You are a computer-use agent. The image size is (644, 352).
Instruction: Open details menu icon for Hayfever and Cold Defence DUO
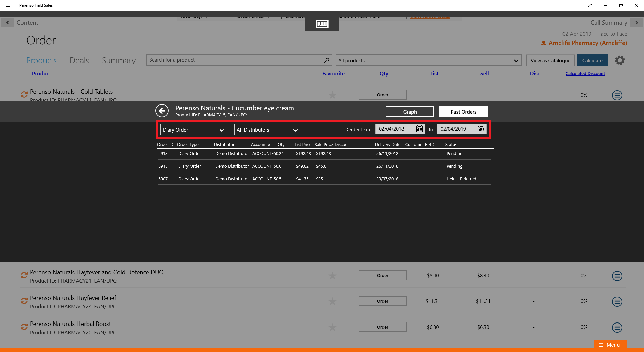pos(617,276)
